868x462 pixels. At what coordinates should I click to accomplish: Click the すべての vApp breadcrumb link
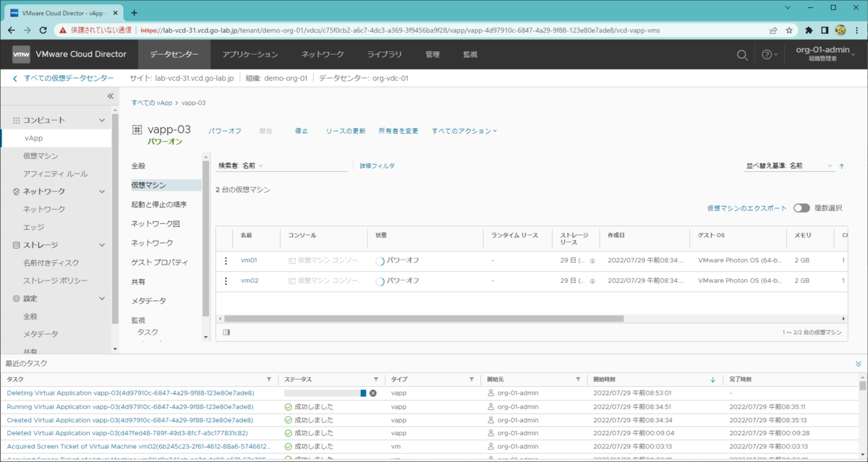[152, 103]
